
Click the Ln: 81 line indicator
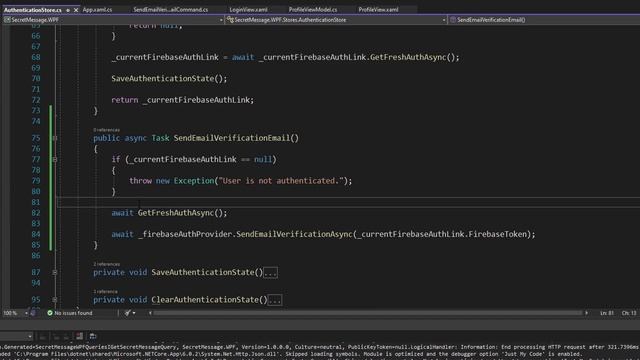point(607,313)
